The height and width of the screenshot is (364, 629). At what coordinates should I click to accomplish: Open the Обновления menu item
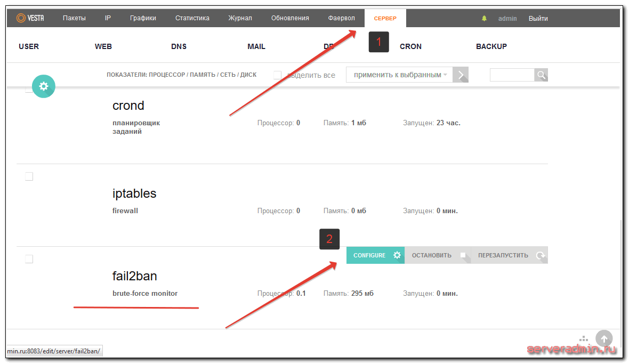pos(290,18)
